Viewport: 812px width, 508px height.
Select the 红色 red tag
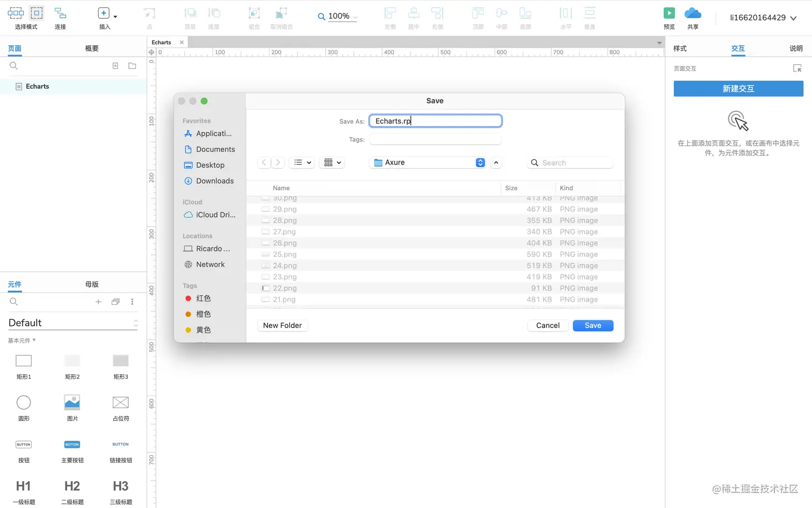[198, 298]
